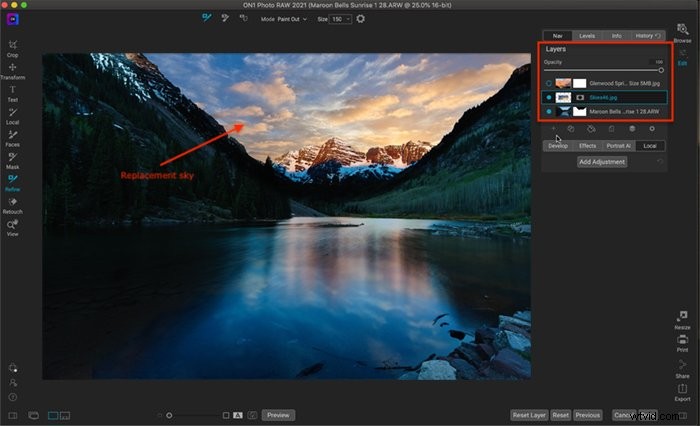Adjust the layer Opacity slider handle
The image size is (700, 426).
661,70
